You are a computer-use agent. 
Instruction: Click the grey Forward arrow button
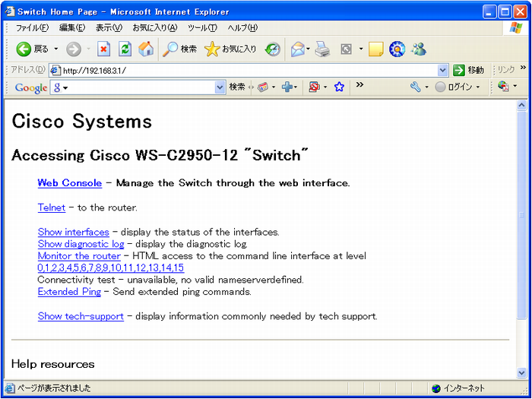[x=74, y=49]
